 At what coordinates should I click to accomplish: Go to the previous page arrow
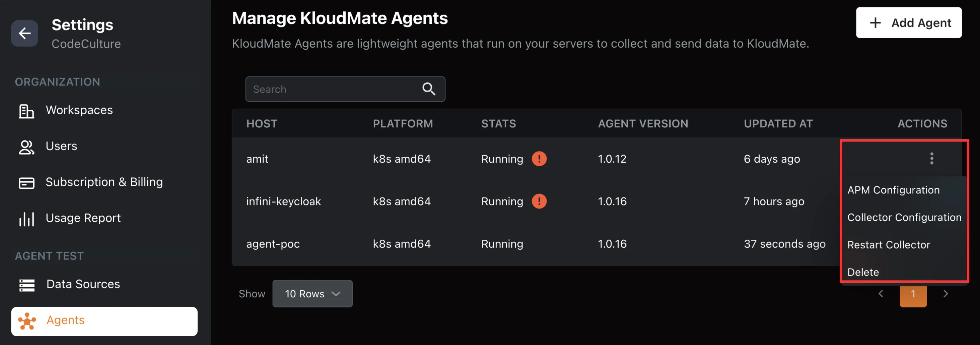click(x=881, y=294)
